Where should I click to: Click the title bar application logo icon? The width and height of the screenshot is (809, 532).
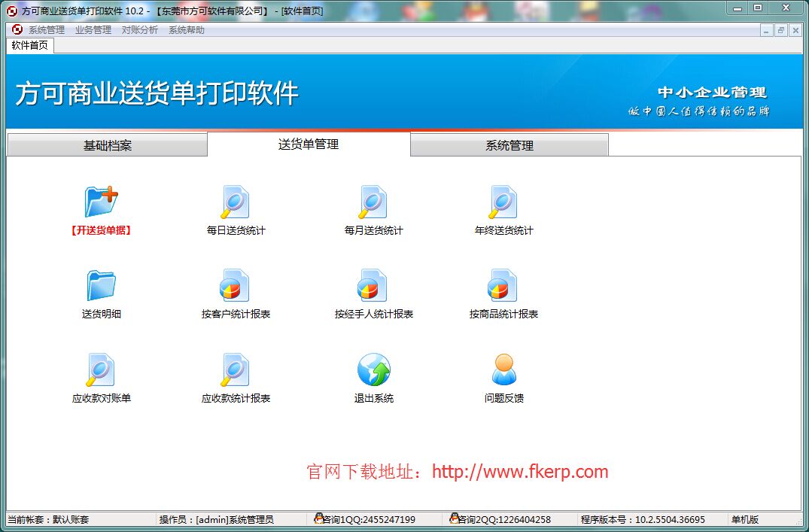(x=11, y=11)
